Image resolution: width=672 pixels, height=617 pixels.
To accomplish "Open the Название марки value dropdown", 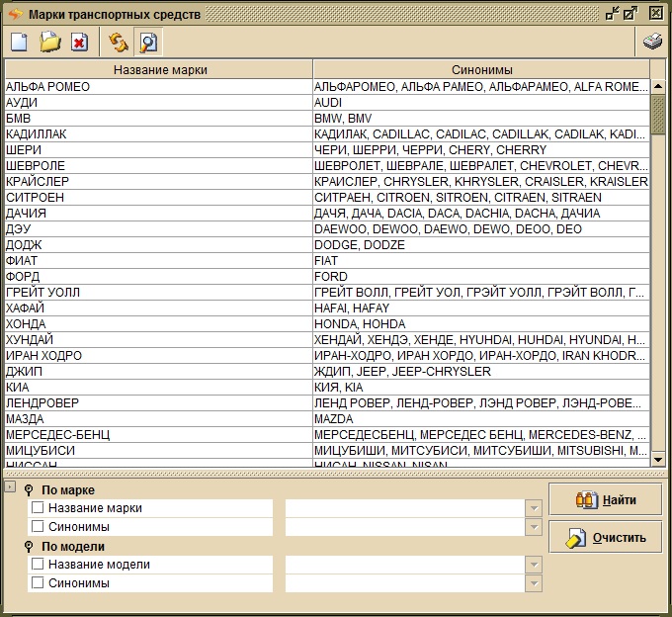I will [x=534, y=508].
